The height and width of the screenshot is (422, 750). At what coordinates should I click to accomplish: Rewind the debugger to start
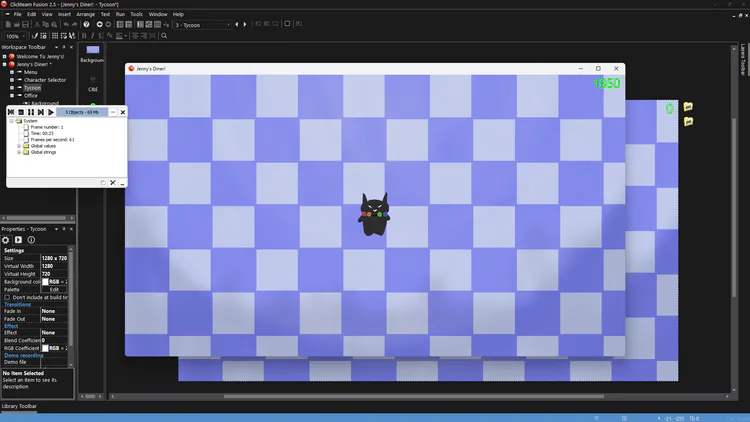click(11, 112)
